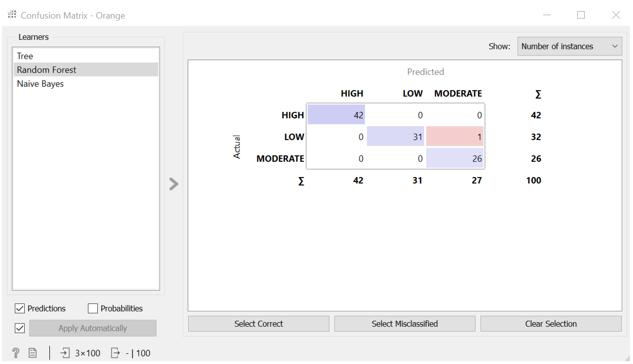Image resolution: width=633 pixels, height=364 pixels.
Task: Click the Select Correct button
Action: (x=258, y=324)
